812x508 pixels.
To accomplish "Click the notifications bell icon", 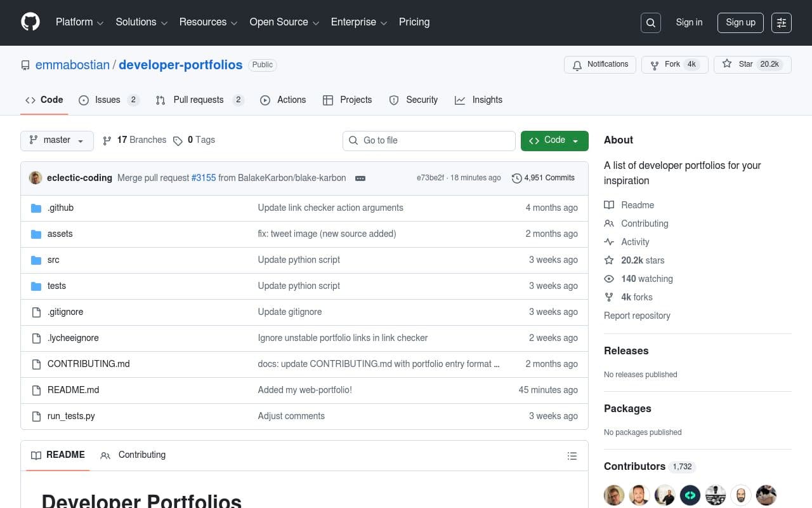I will click(577, 65).
